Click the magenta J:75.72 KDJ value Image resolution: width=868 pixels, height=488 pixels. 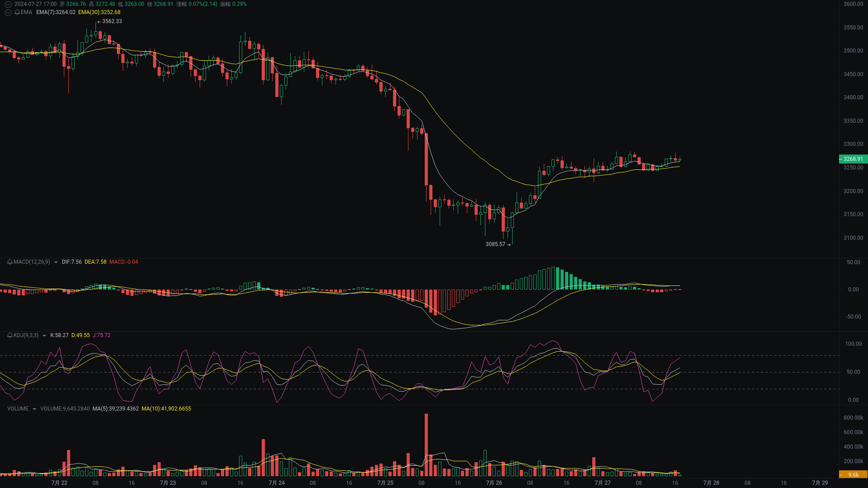[x=101, y=335]
